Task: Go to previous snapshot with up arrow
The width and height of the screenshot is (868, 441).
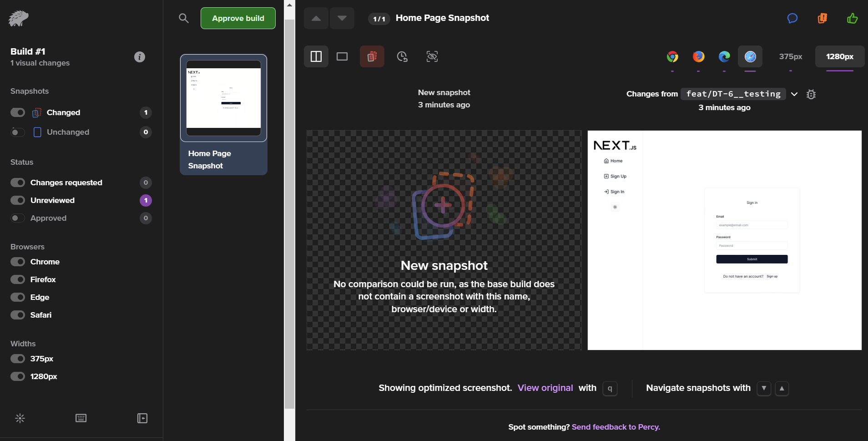Action: pyautogui.click(x=316, y=18)
